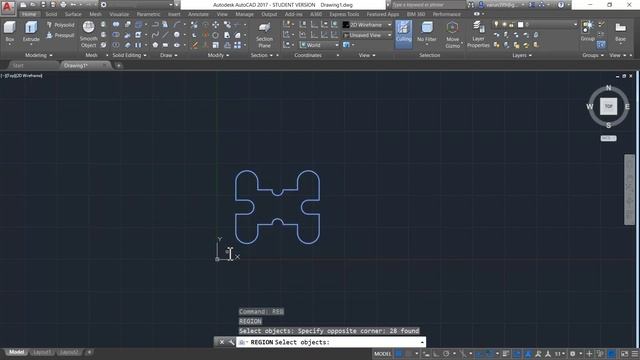Open the workspace switching gear icon
The image size is (640, 360).
[x=573, y=354]
